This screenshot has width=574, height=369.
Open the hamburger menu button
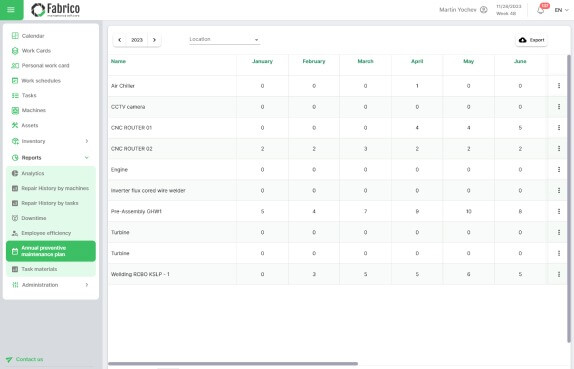click(x=11, y=10)
